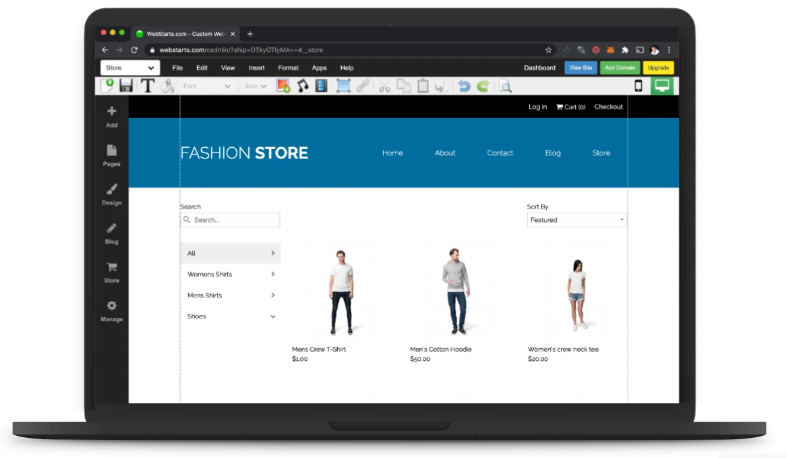Click the clipboard paste icon
787x458 pixels.
pyautogui.click(x=423, y=86)
